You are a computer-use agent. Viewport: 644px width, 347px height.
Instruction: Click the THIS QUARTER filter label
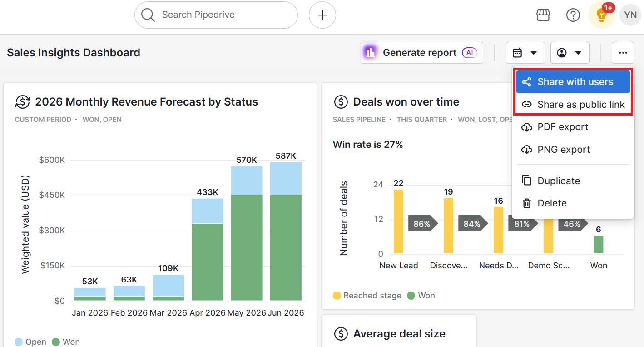pyautogui.click(x=422, y=120)
